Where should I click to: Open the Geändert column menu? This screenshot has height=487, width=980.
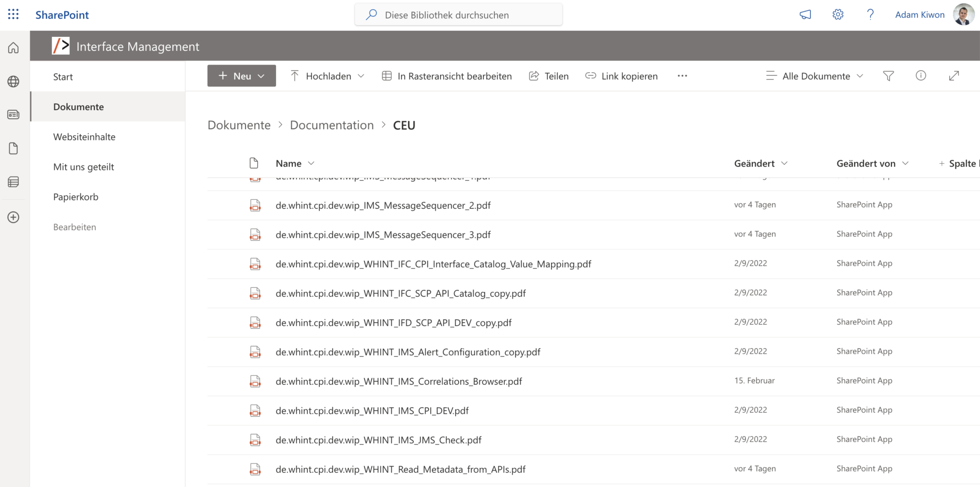pos(761,164)
